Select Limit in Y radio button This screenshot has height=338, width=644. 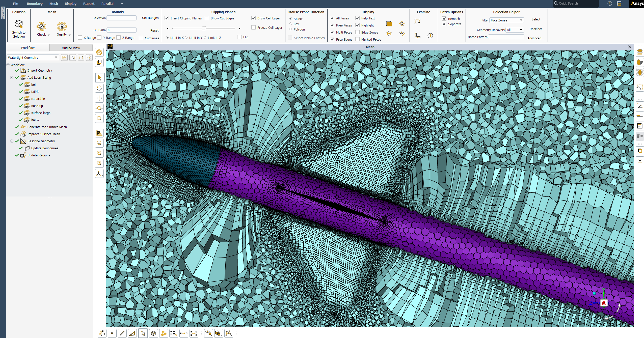186,38
